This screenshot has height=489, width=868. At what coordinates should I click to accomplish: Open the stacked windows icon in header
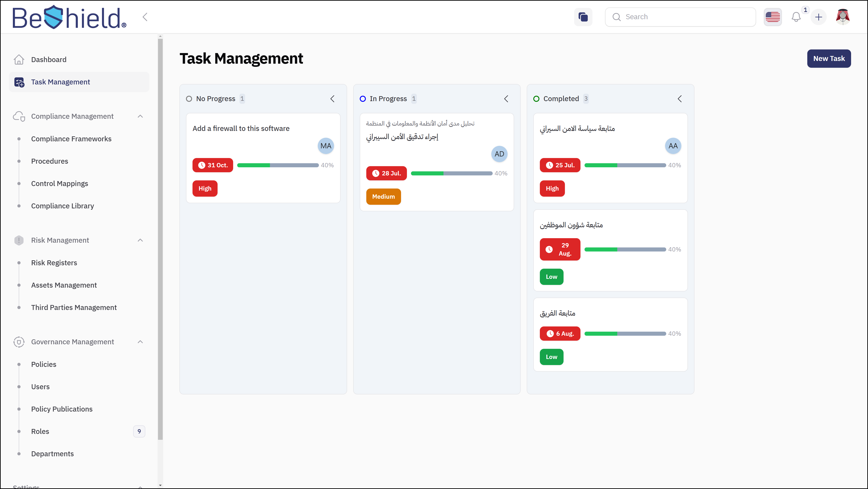pos(583,17)
